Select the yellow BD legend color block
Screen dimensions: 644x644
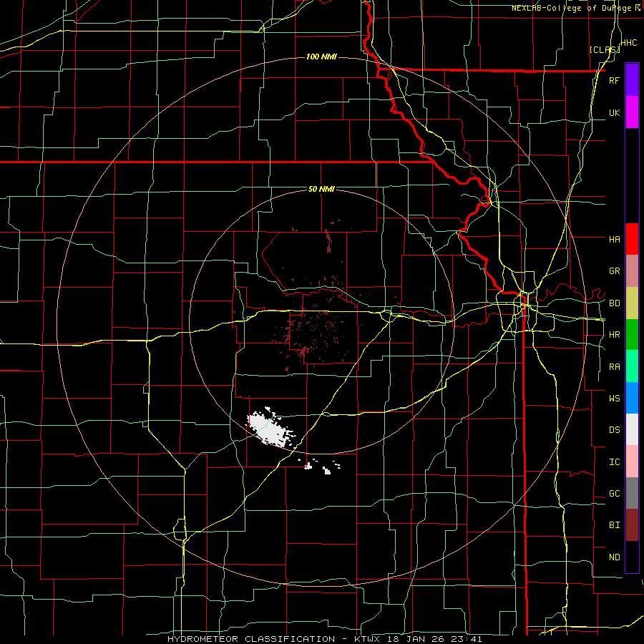[632, 303]
